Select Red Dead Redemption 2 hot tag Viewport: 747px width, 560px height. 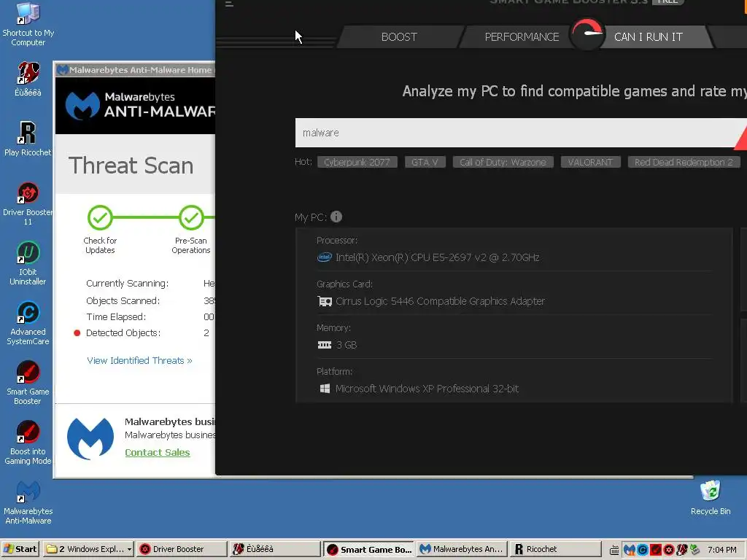(684, 163)
